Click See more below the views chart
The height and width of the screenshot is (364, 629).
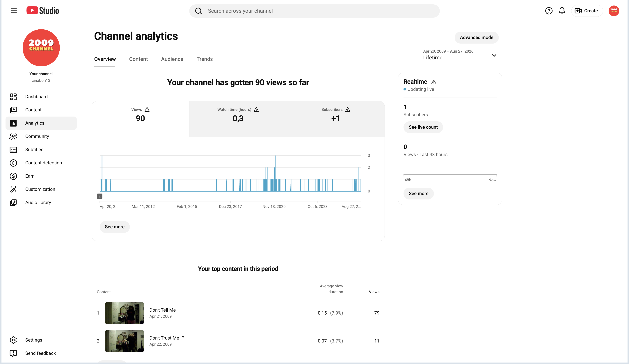click(x=115, y=227)
